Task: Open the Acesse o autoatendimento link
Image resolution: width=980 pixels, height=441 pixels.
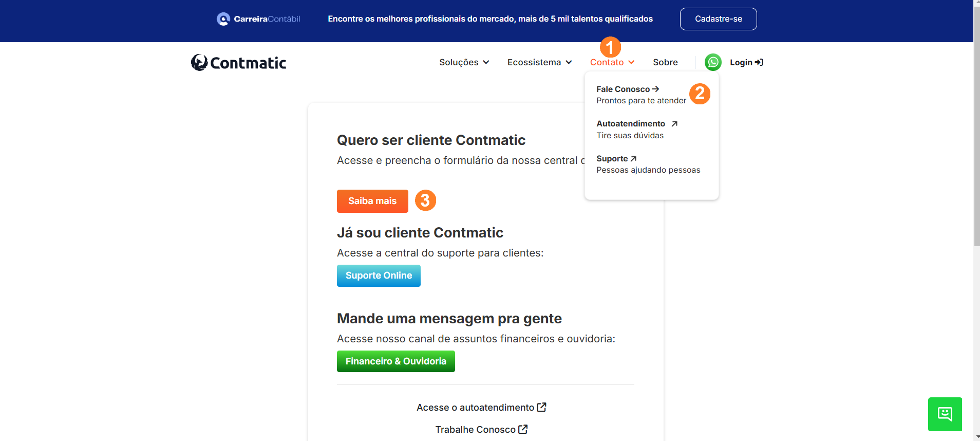Action: click(481, 407)
